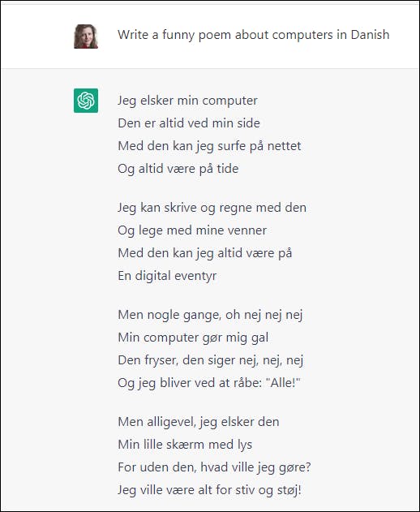The height and width of the screenshot is (512, 420).
Task: Click the final line "Jeg ville være alt for stiv og støj!"
Action: point(209,490)
